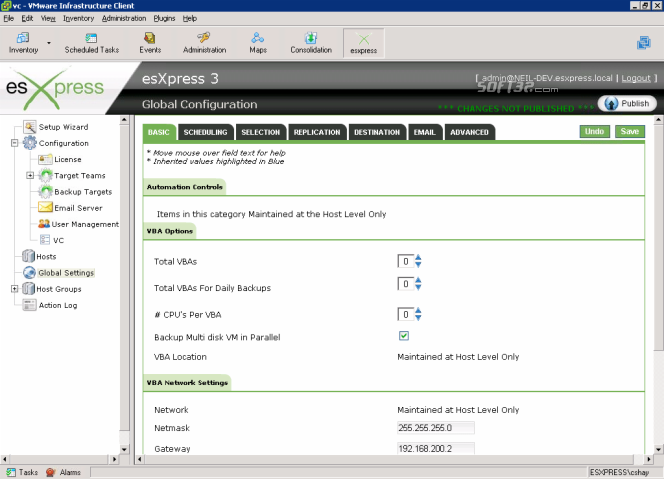Viewport: 664px width, 479px height.
Task: Select the Action Log tree item
Action: (x=58, y=305)
